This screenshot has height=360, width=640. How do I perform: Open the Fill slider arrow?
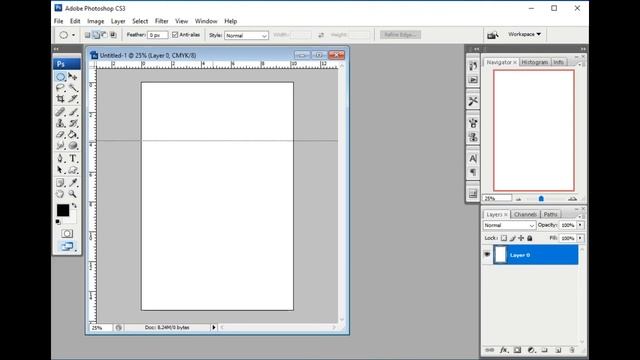pyautogui.click(x=580, y=238)
